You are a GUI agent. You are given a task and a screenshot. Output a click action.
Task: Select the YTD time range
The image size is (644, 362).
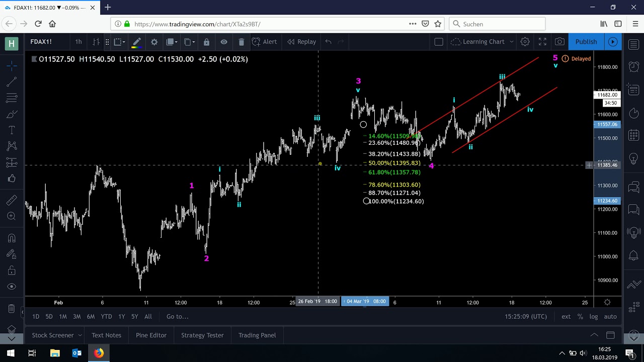(106, 316)
